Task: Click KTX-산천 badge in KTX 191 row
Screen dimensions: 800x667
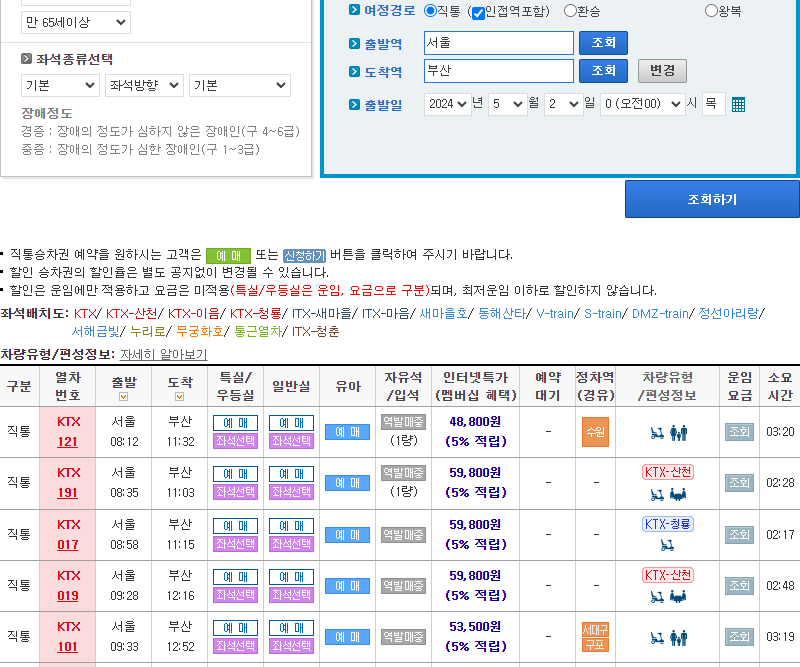Action: tap(667, 472)
